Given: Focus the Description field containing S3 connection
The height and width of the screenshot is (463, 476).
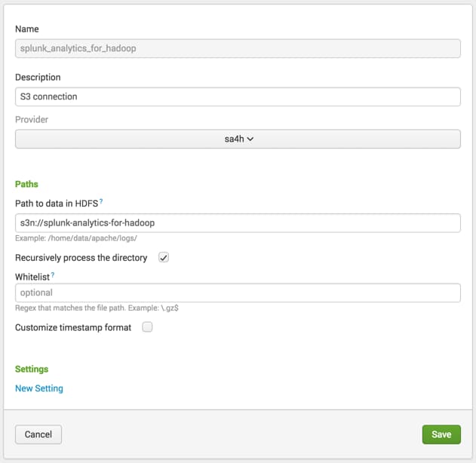Looking at the screenshot, I should coord(238,97).
